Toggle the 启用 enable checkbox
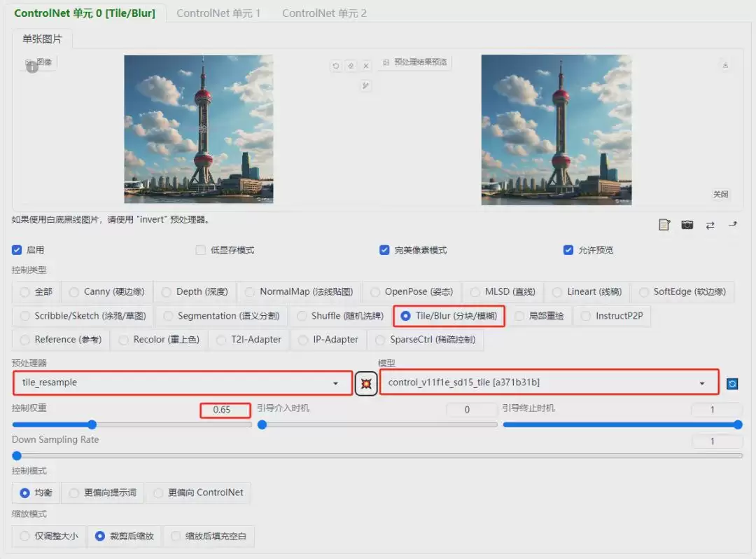756x559 pixels. click(17, 250)
